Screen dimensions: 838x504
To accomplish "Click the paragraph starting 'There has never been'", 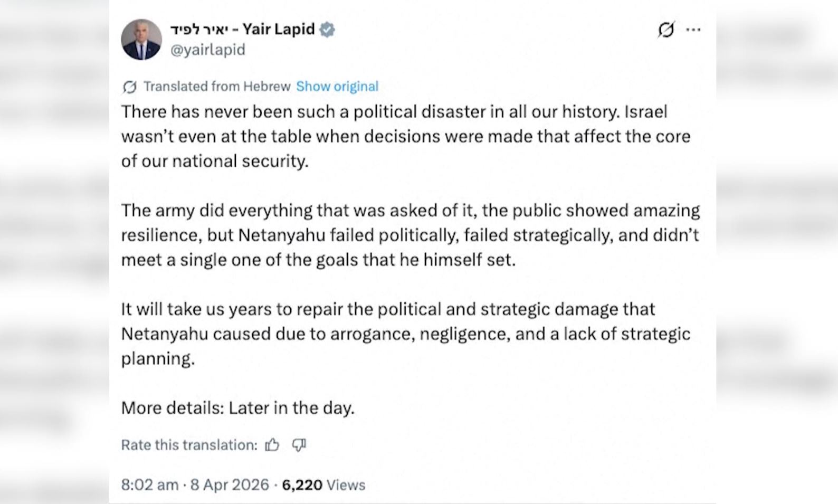I will tap(405, 136).
